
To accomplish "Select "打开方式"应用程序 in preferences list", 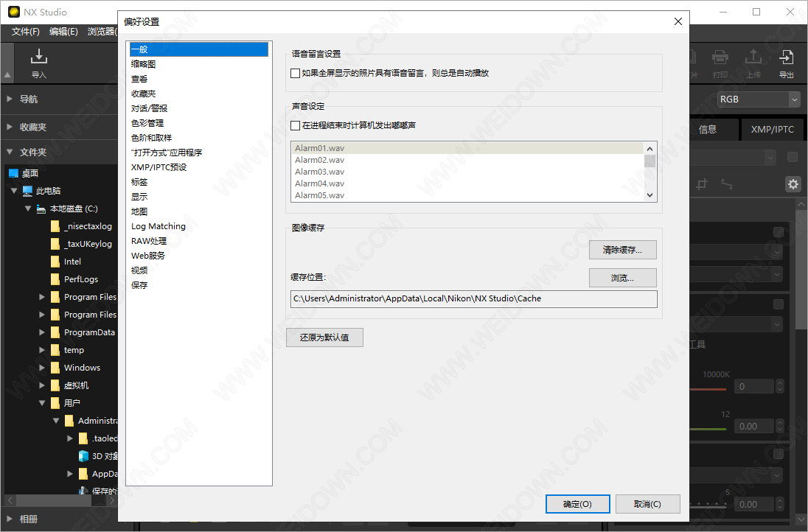I will click(x=199, y=153).
